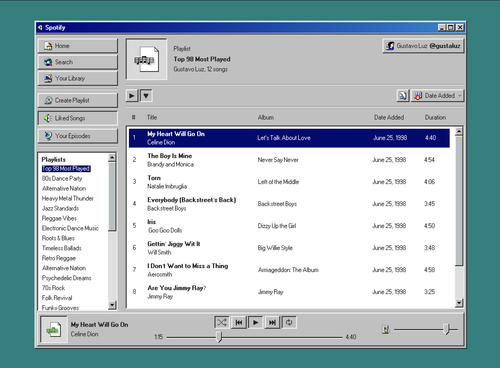Open the 70s Rock playlist
Viewport: 500px width, 368px height.
click(x=53, y=288)
